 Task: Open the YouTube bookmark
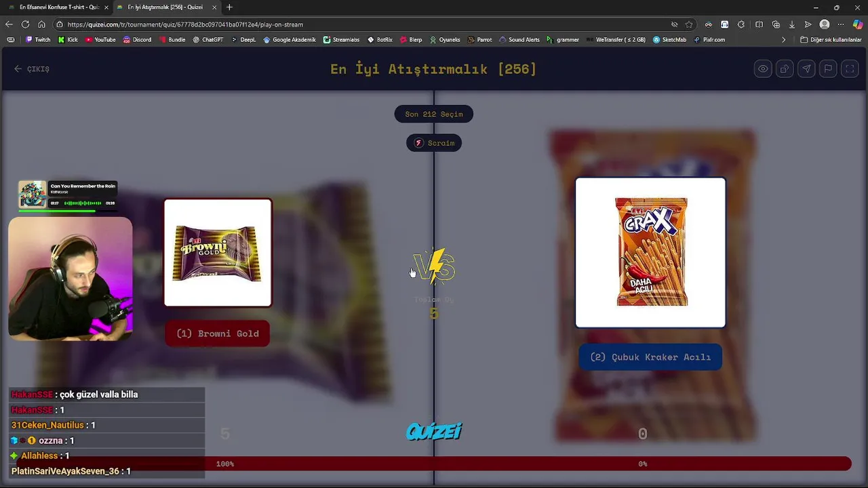100,39
